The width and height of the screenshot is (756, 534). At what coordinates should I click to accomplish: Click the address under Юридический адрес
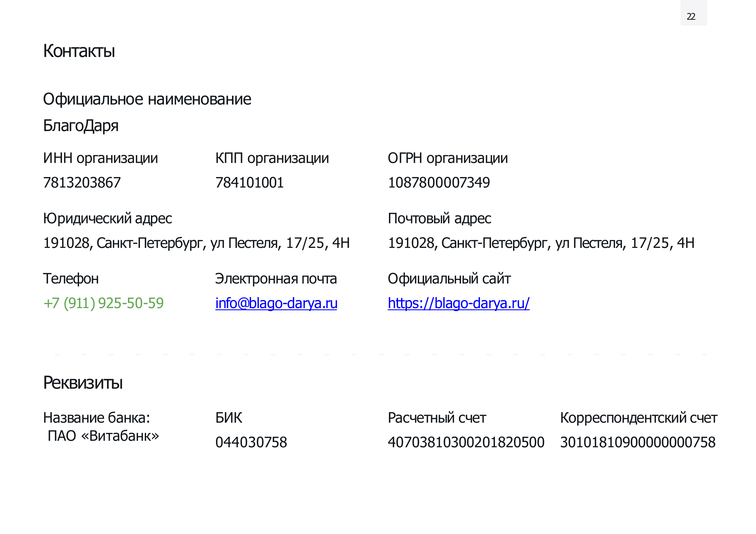pos(197,243)
